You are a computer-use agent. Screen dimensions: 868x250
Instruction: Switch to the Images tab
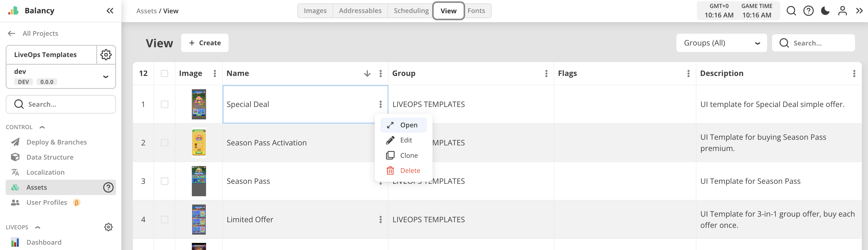click(315, 11)
